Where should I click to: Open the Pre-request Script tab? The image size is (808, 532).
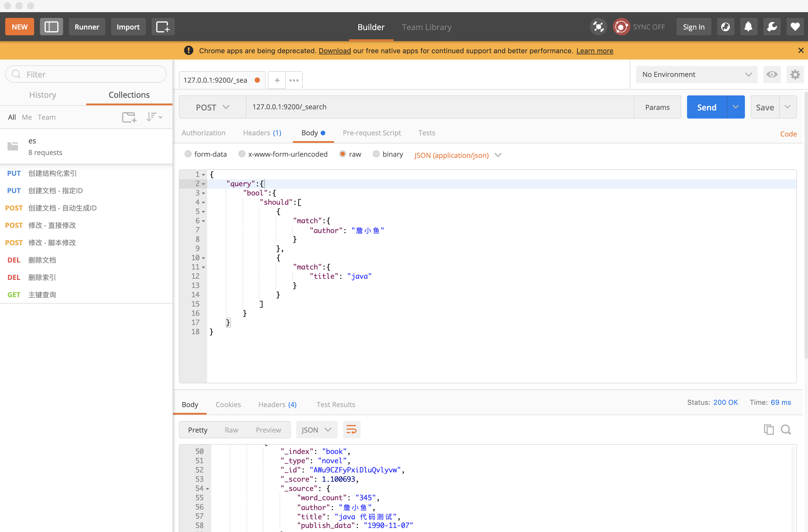click(x=371, y=133)
